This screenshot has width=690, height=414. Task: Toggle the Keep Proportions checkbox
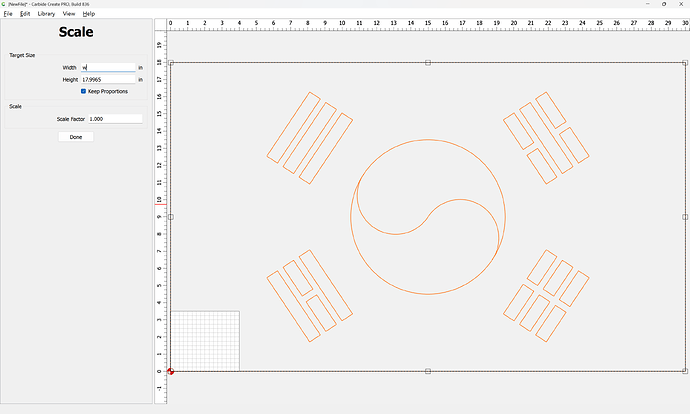click(84, 91)
